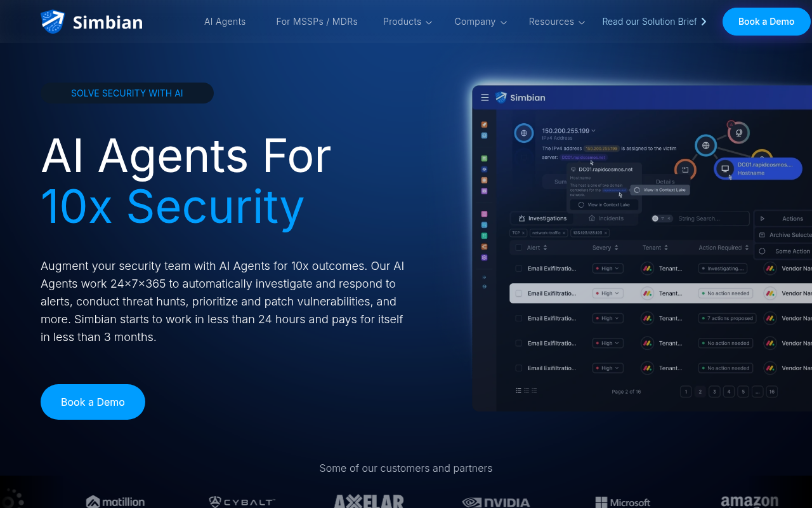Viewport: 812px width, 508px height.
Task: Check the Alert column header checkbox
Action: click(520, 247)
